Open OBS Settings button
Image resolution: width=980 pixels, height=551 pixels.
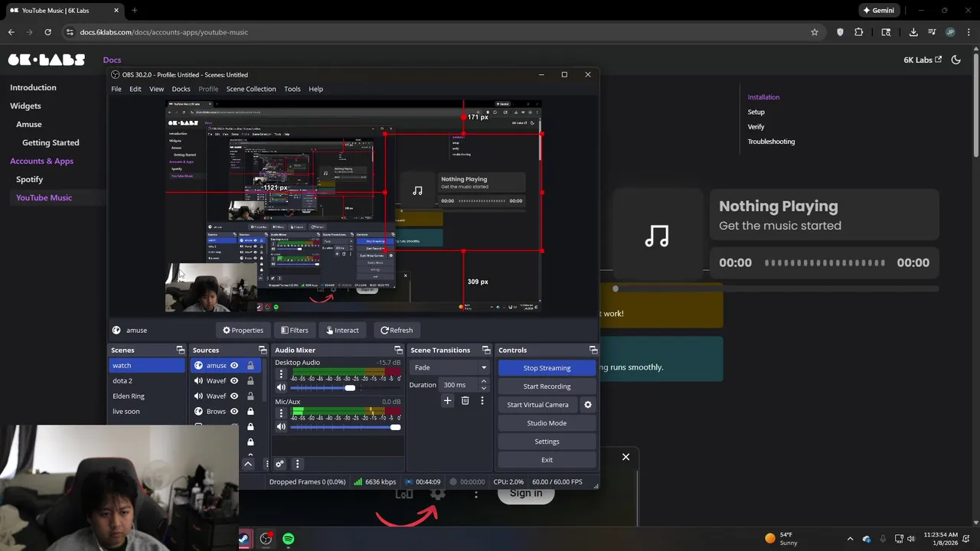(x=547, y=441)
